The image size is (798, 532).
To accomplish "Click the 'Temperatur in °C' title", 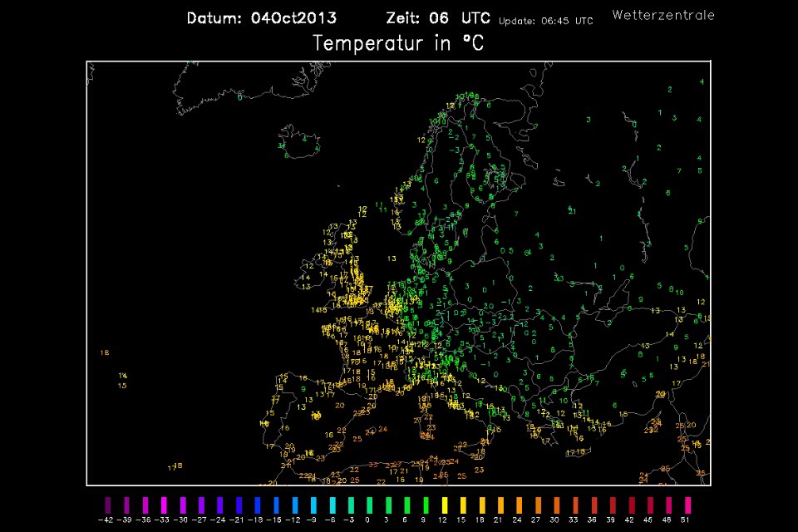I will coord(398,44).
